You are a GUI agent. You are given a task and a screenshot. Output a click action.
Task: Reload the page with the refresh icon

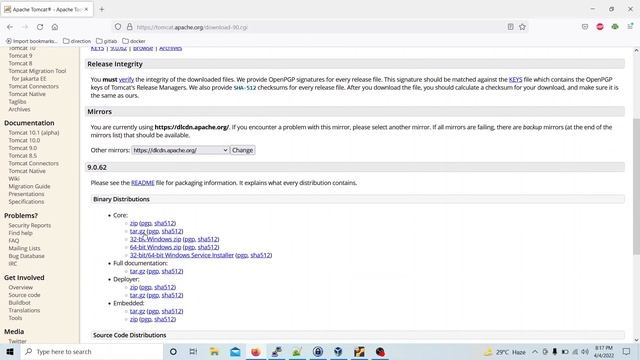click(x=40, y=27)
